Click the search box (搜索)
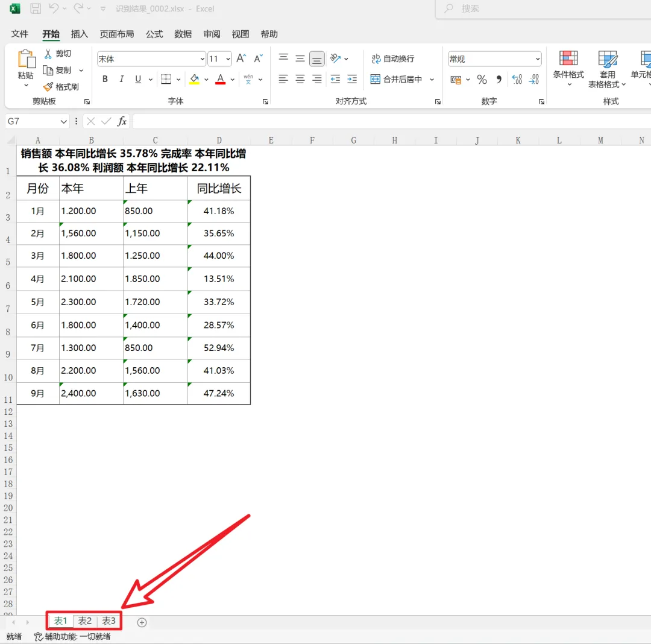This screenshot has height=644, width=651. click(x=543, y=8)
